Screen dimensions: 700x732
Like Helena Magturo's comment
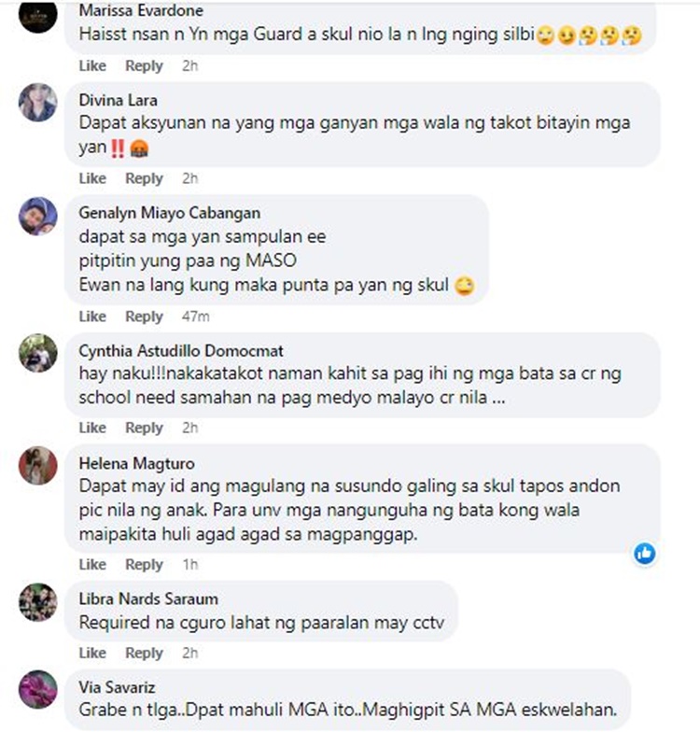coord(92,564)
